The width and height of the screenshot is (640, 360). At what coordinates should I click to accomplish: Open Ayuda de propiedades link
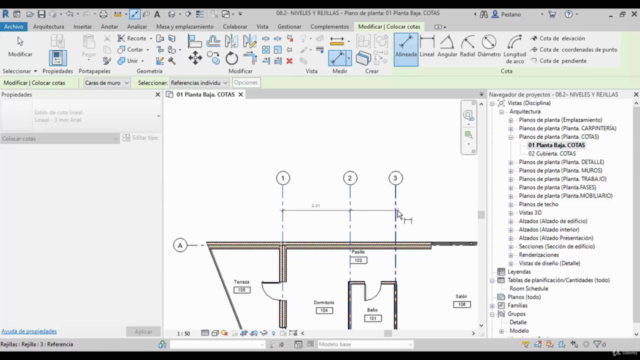tap(29, 331)
